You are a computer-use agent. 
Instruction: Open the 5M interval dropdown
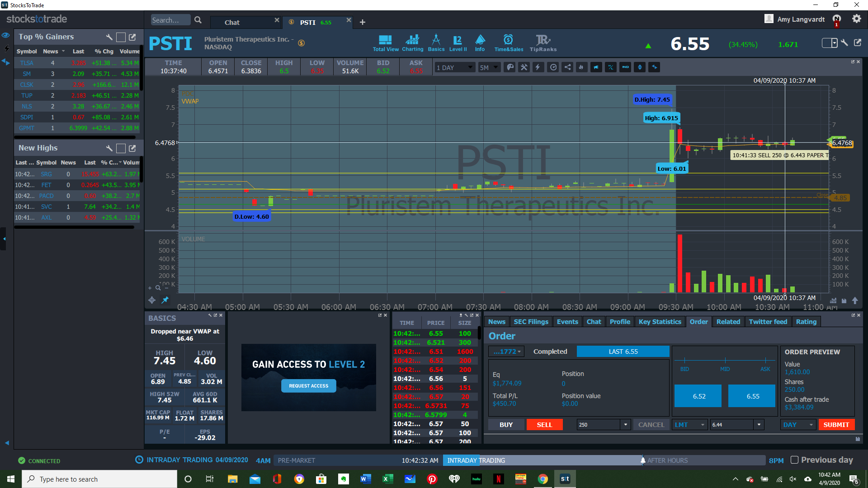click(489, 68)
